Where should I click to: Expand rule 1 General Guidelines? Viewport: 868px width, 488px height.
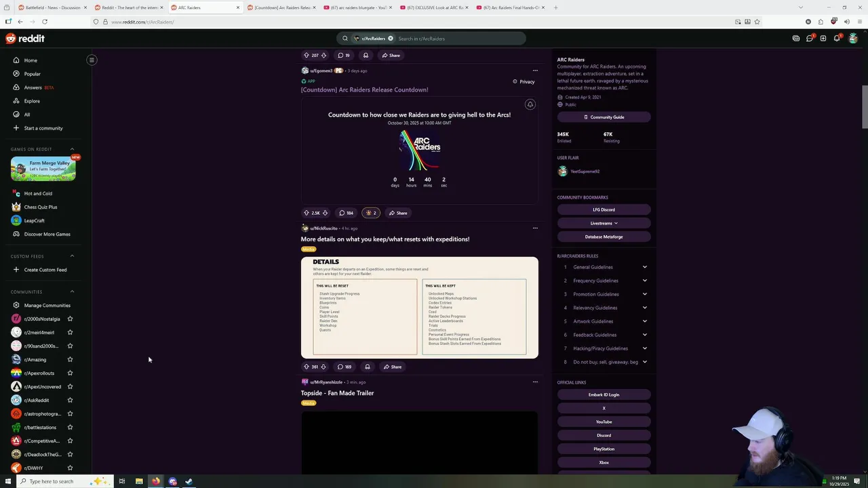(644, 267)
